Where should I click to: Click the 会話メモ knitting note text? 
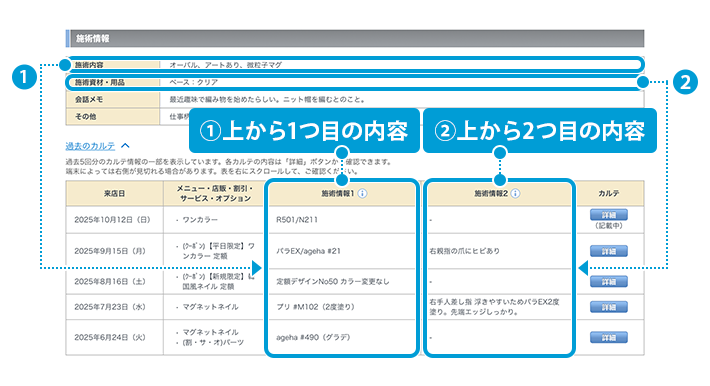coord(267,99)
